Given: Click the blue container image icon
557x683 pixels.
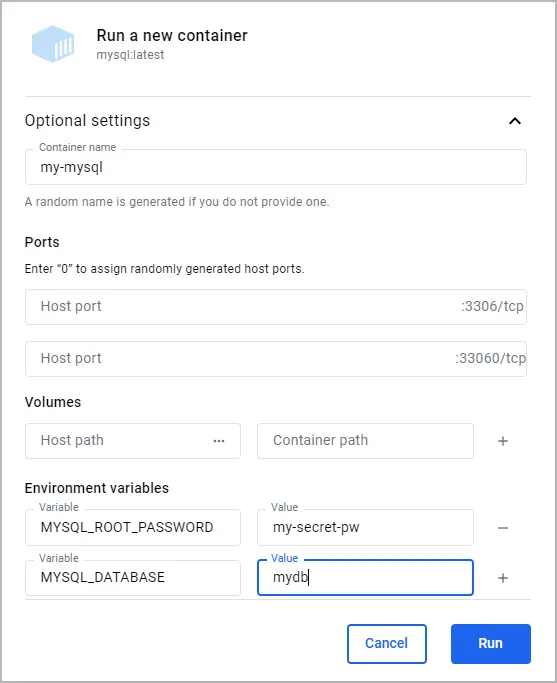Looking at the screenshot, I should pyautogui.click(x=53, y=44).
